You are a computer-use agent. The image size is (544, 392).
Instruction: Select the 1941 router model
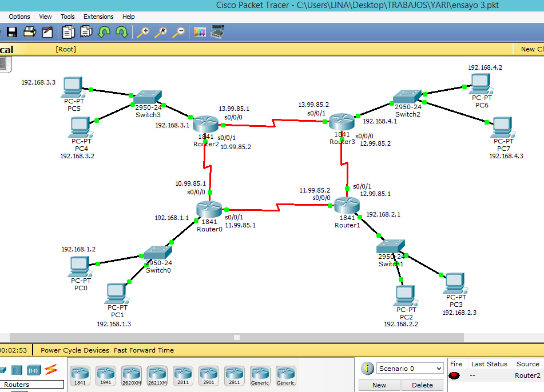point(105,375)
